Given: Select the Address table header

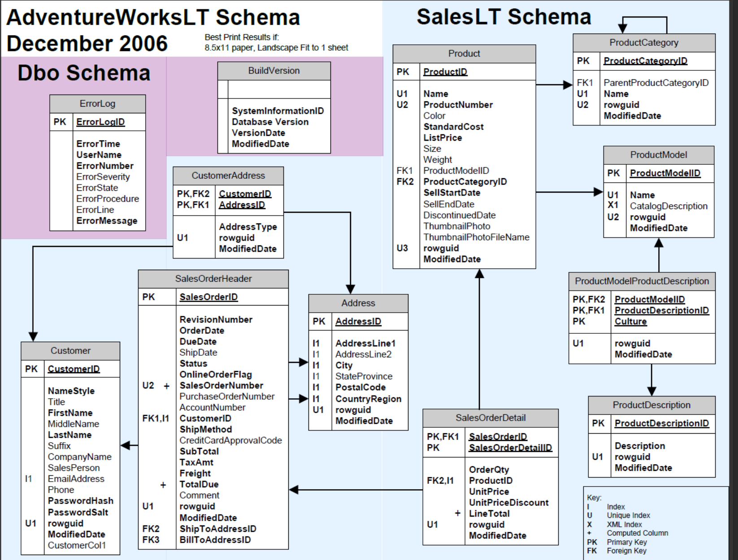Looking at the screenshot, I should [x=357, y=303].
